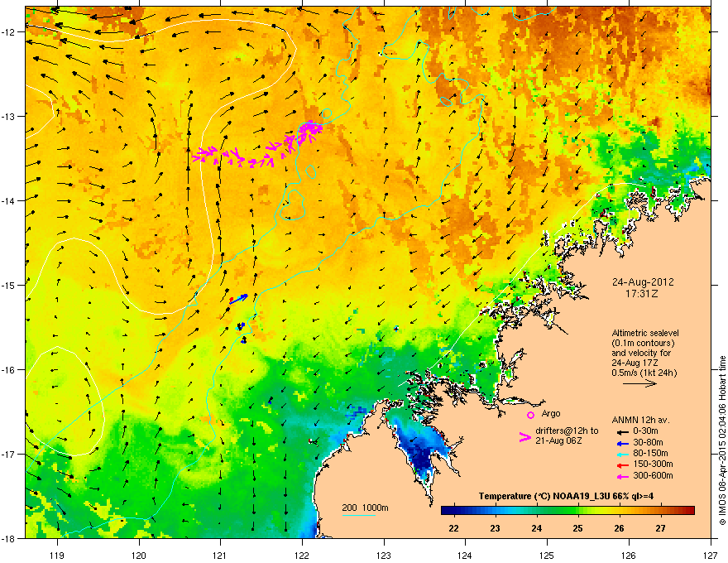The width and height of the screenshot is (728, 563).
Task: Click the blue 30-80m legend arrow
Action: tap(623, 443)
